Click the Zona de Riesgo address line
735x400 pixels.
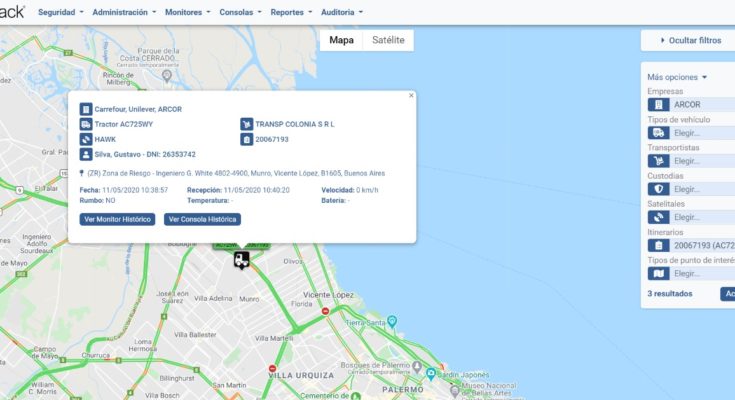(x=236, y=174)
